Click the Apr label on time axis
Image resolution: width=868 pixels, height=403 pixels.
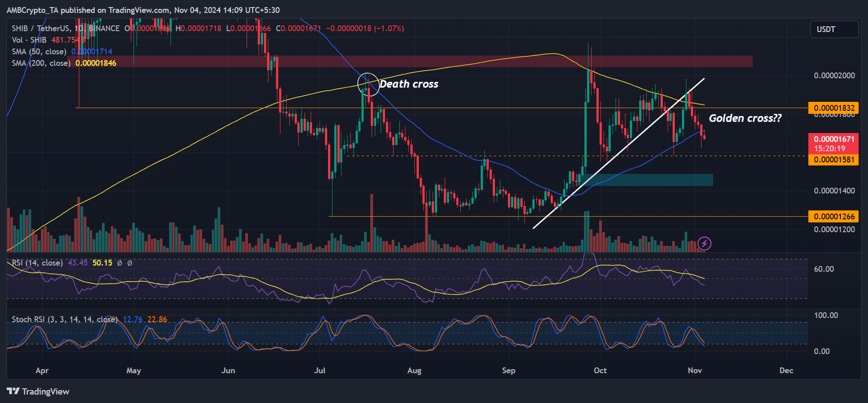[42, 371]
